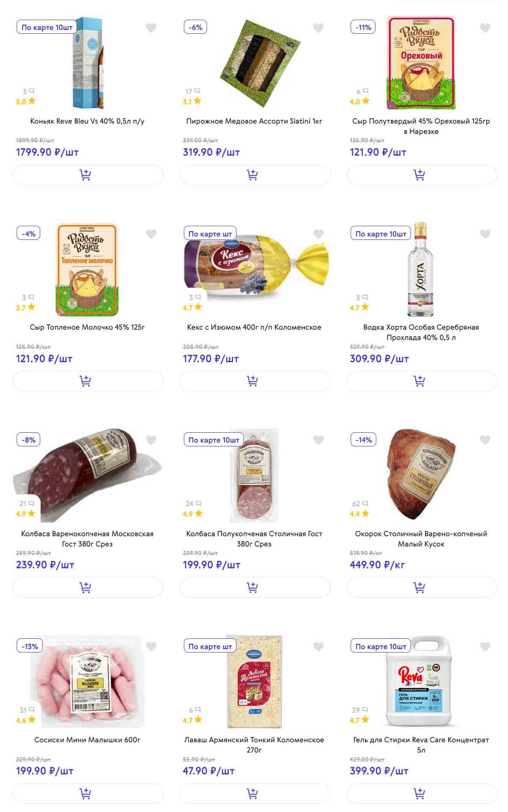
Task: Click the -14% discount badge
Action: click(363, 440)
